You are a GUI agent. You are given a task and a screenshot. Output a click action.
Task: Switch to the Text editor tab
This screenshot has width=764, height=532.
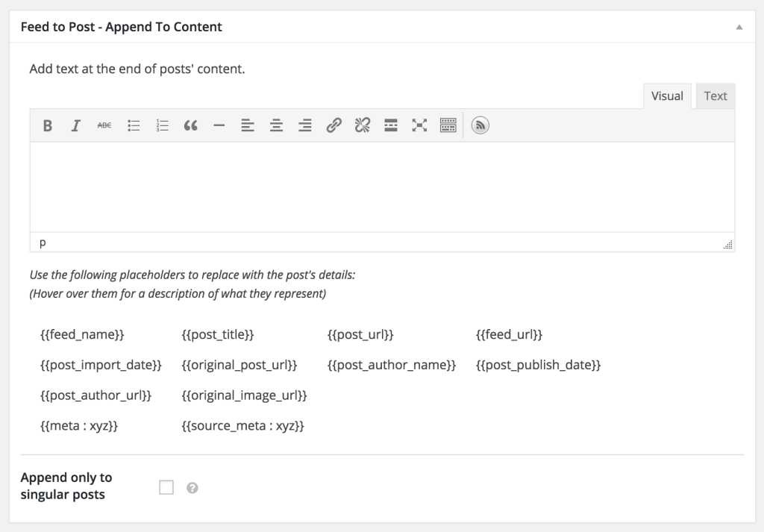click(715, 96)
